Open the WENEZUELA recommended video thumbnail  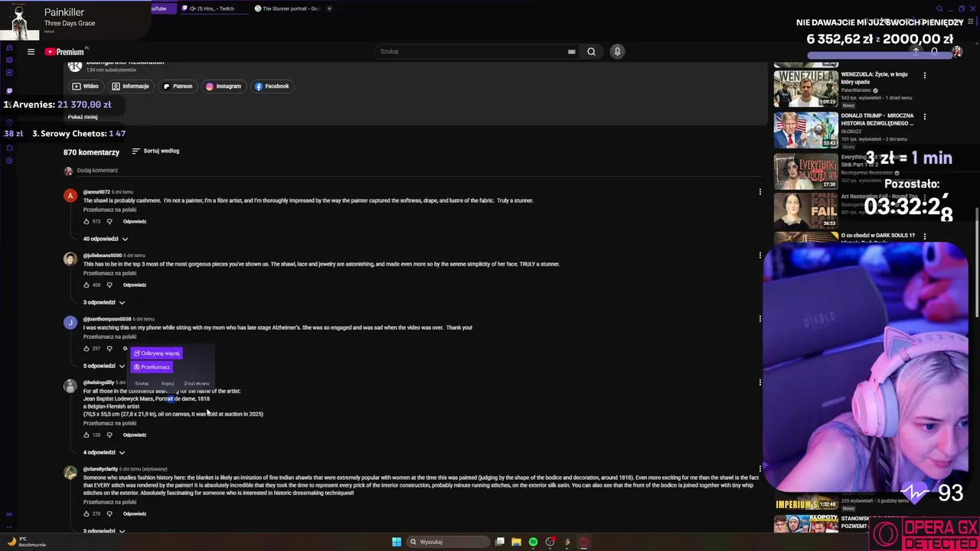tap(805, 89)
